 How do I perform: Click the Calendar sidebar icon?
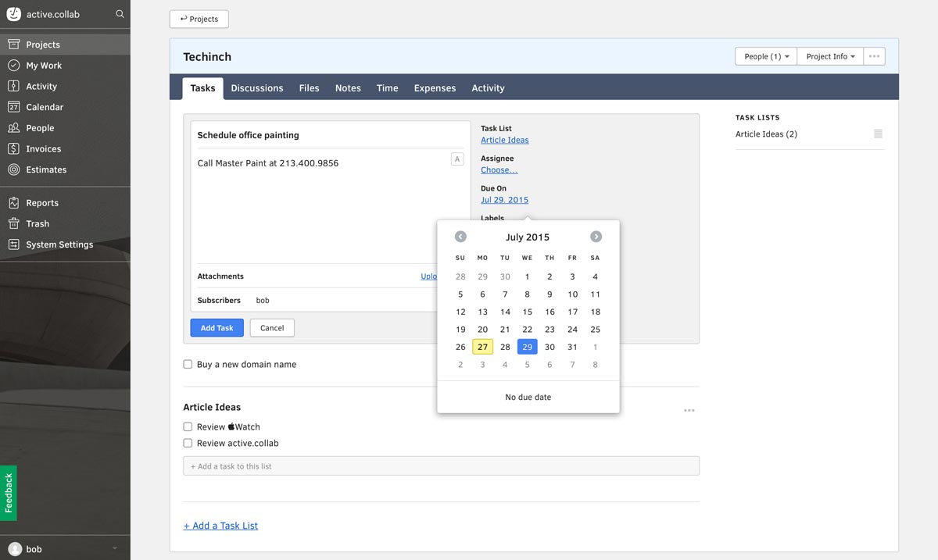click(x=13, y=107)
